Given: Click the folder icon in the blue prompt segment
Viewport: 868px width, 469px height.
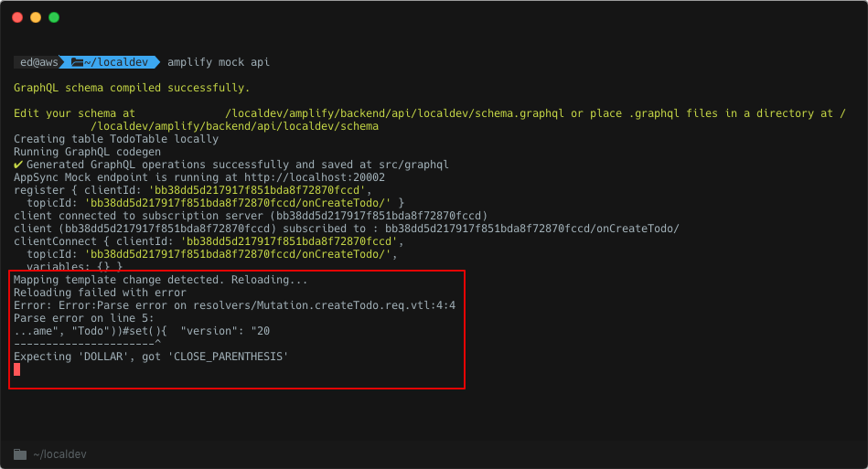Looking at the screenshot, I should tap(77, 62).
